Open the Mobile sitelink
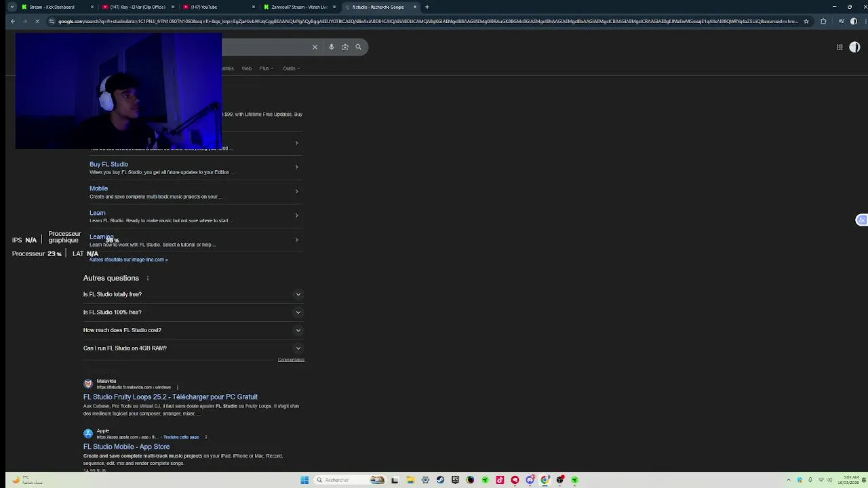 coord(98,188)
